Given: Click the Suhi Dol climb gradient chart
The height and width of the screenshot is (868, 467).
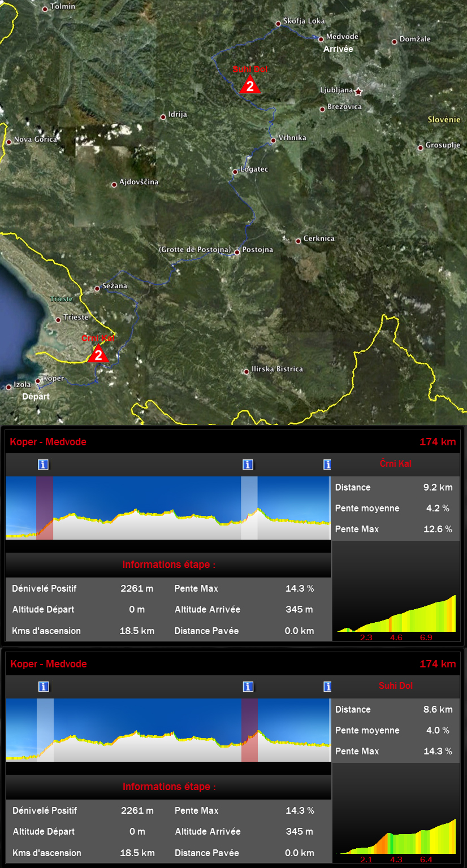Looking at the screenshot, I should point(396,835).
